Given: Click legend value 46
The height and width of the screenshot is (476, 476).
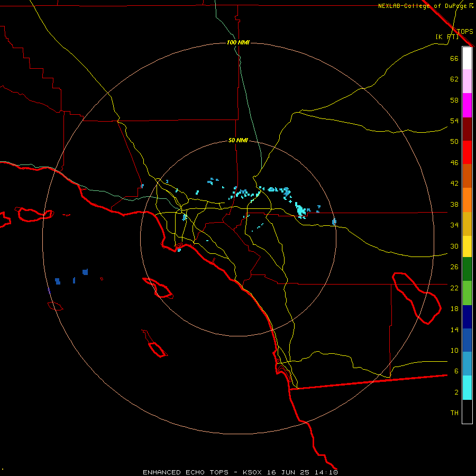Looking at the screenshot, I should [x=454, y=163].
